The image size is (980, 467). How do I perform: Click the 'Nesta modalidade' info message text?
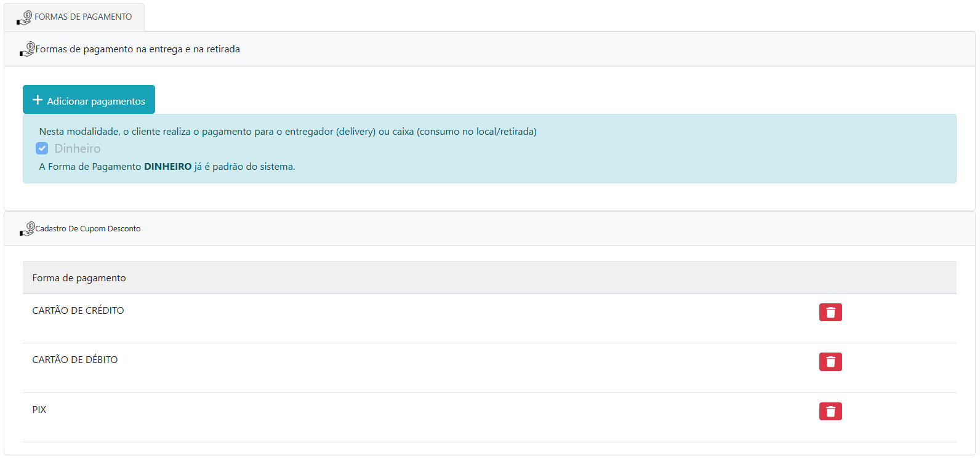click(x=287, y=132)
